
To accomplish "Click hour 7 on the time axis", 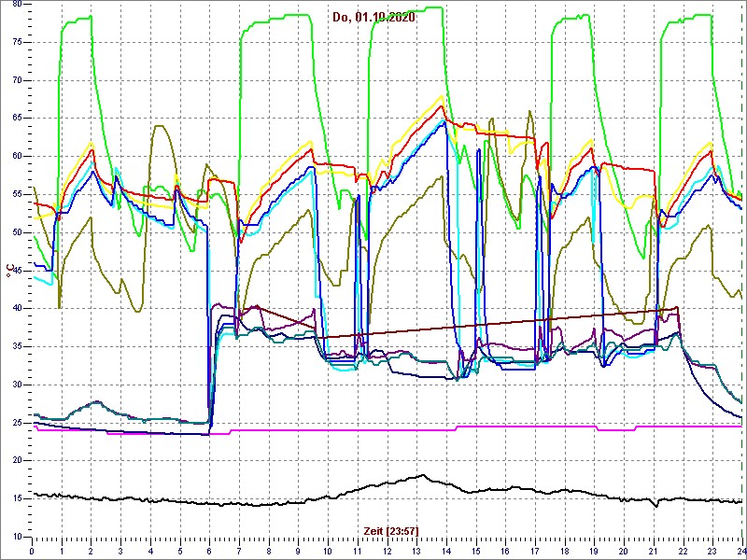I will coord(239,551).
